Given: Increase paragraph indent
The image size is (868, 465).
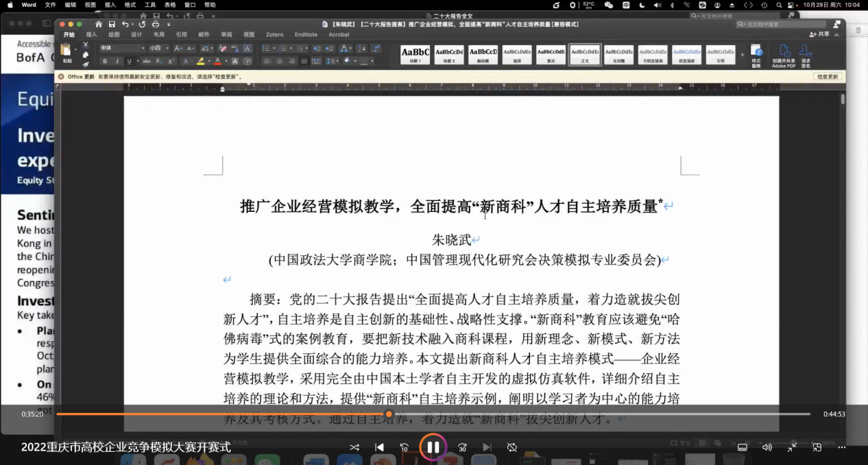Looking at the screenshot, I should point(329,48).
